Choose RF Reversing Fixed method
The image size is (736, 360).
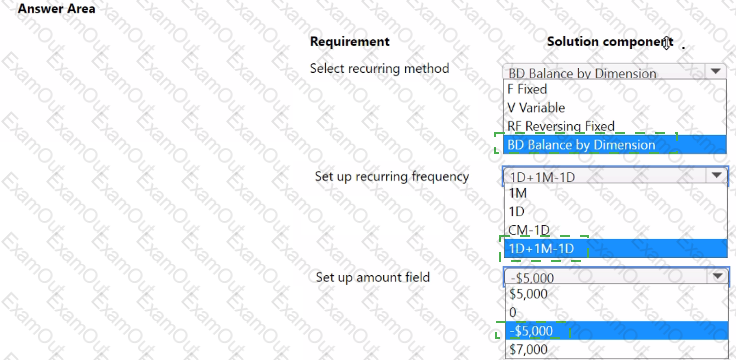coord(615,126)
